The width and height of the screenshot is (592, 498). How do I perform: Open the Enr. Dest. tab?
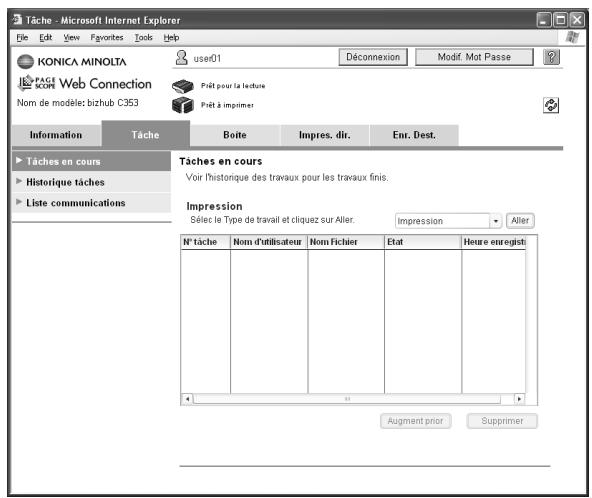414,135
